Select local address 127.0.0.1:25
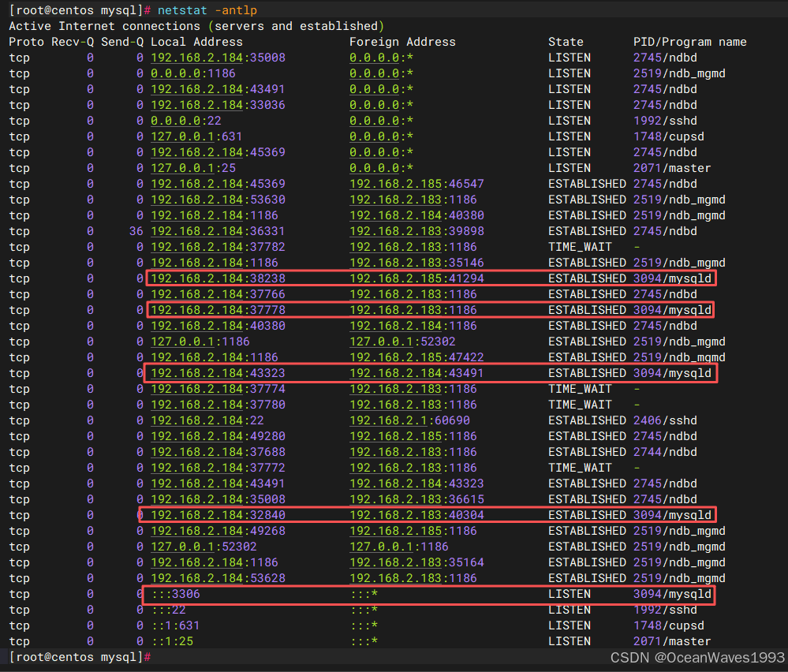Viewport: 788px width, 672px height. pyautogui.click(x=193, y=168)
